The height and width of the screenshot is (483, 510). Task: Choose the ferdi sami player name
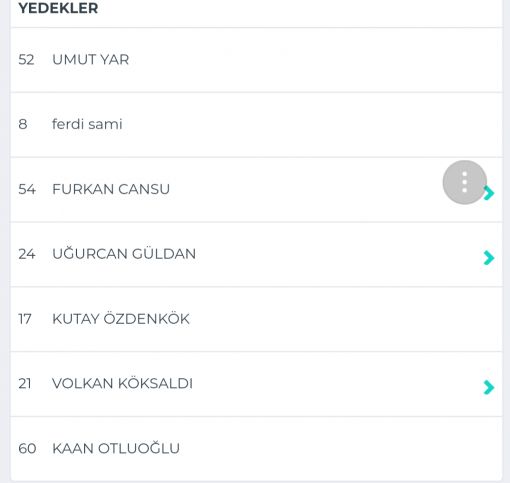tap(87, 124)
